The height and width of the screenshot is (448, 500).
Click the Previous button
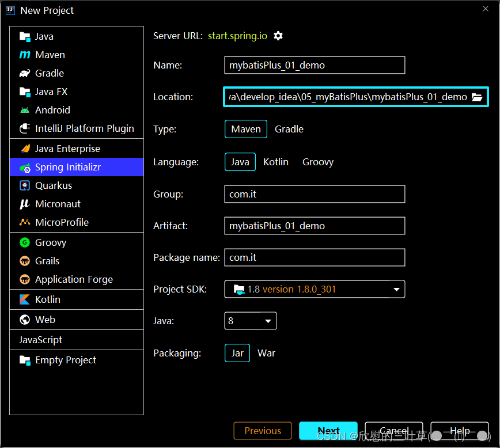(263, 431)
